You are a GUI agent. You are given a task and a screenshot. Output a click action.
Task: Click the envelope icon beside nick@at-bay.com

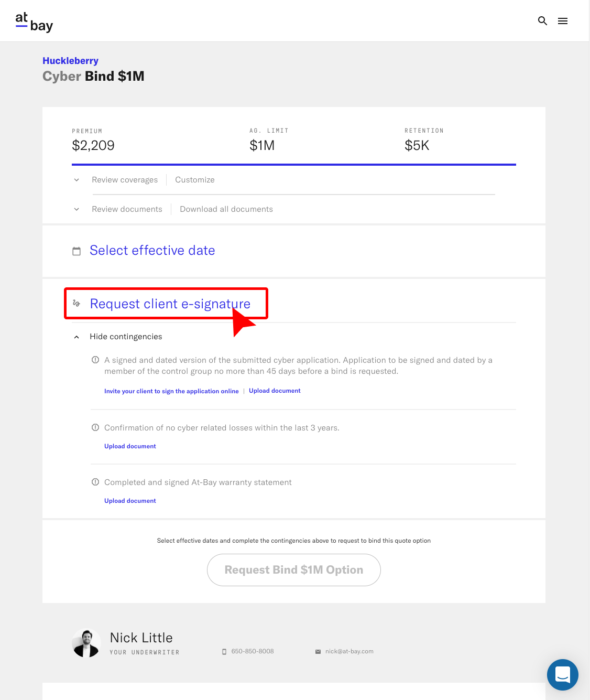pyautogui.click(x=318, y=652)
